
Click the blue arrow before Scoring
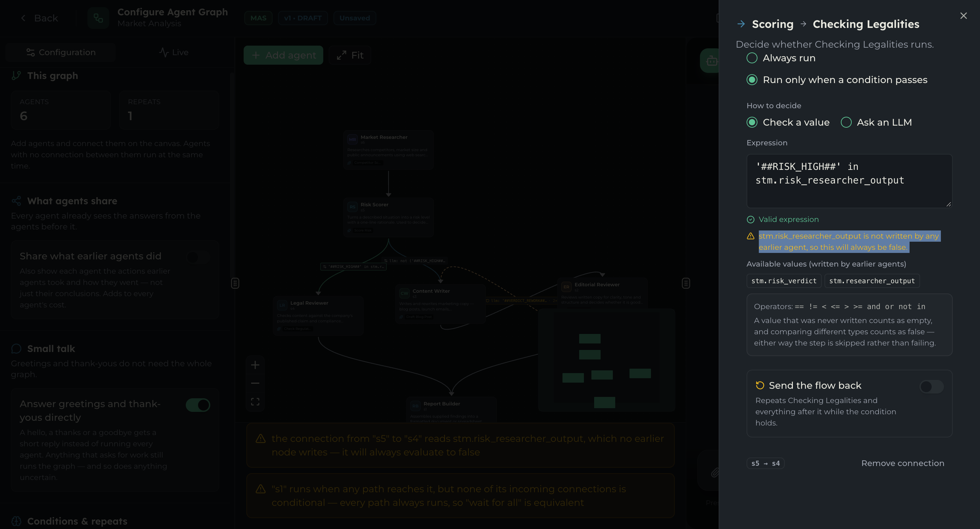coord(741,24)
